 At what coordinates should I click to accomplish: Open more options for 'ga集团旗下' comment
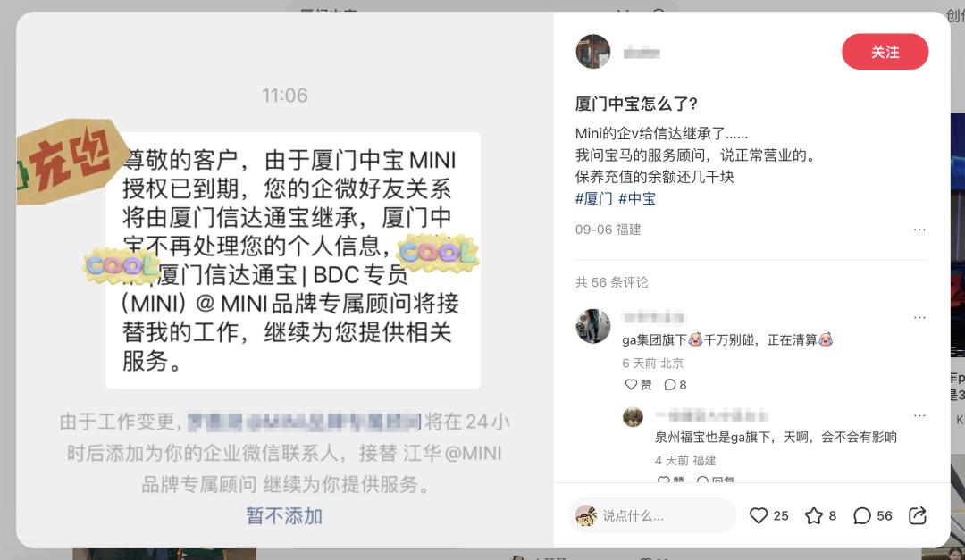click(x=919, y=318)
